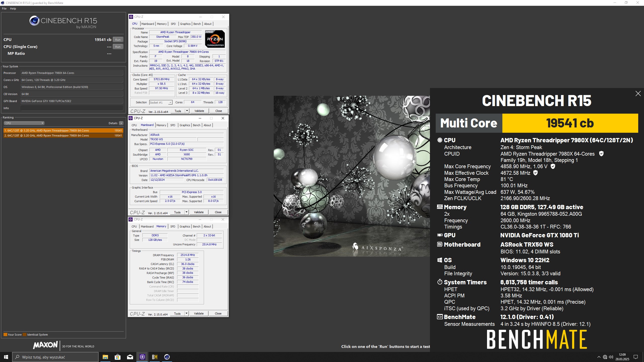Open the CPU ranking dropdown
This screenshot has width=644, height=362.
24,123
